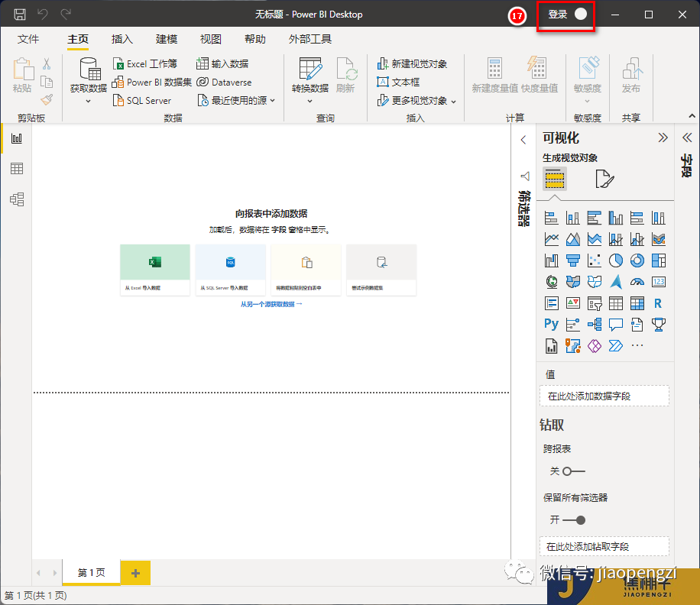This screenshot has width=700, height=605.
Task: Switch to the 主页 ribbon tab
Action: [x=78, y=39]
